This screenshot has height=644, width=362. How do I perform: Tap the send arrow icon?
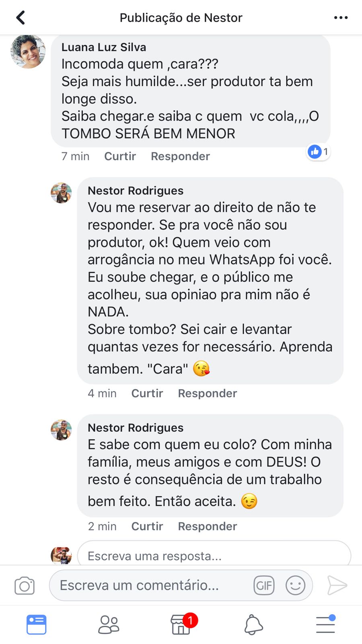[337, 585]
